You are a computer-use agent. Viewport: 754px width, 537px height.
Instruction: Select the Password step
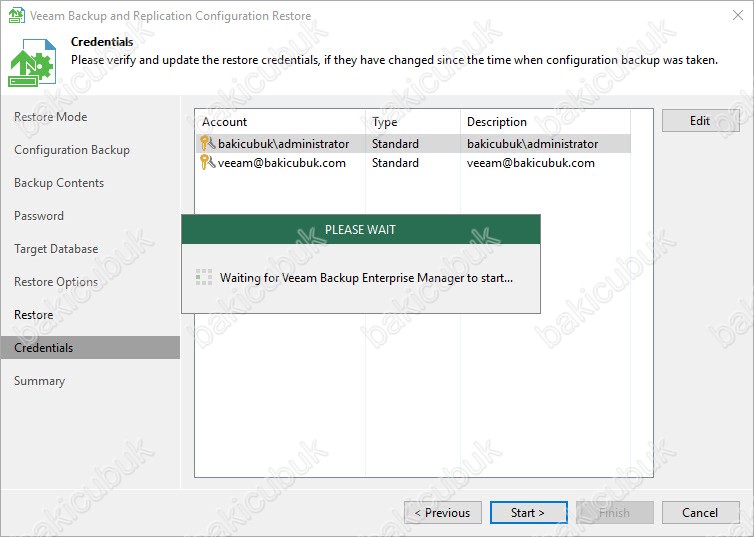(x=38, y=216)
